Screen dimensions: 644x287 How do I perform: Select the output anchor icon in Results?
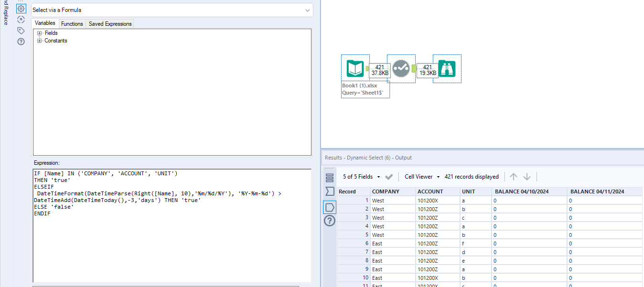coord(330,207)
